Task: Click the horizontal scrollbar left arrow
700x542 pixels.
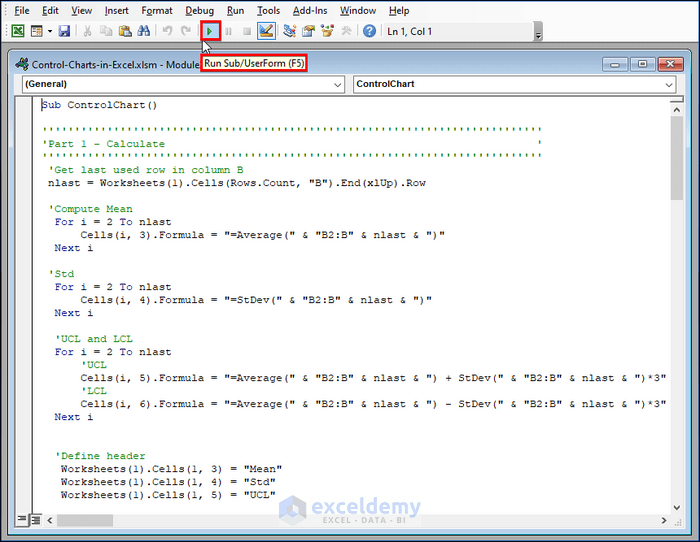Action: [x=50, y=520]
